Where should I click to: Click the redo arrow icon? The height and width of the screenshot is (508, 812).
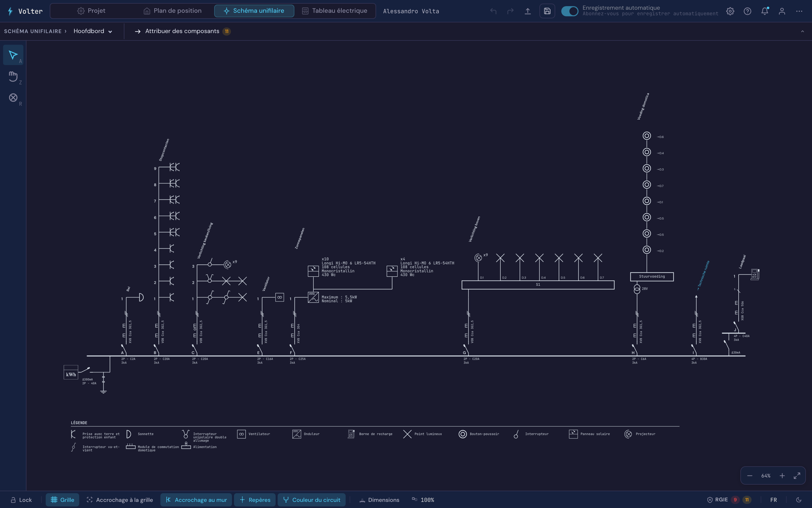coord(510,11)
